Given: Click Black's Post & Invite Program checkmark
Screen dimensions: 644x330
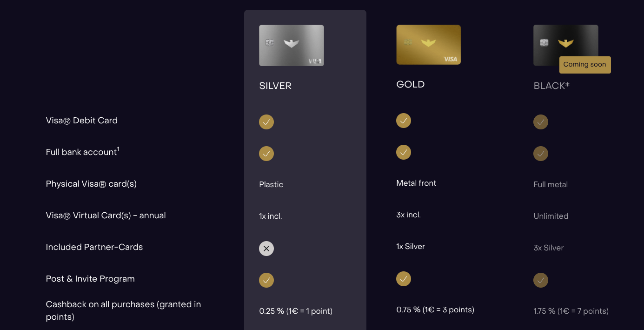Looking at the screenshot, I should (x=541, y=280).
